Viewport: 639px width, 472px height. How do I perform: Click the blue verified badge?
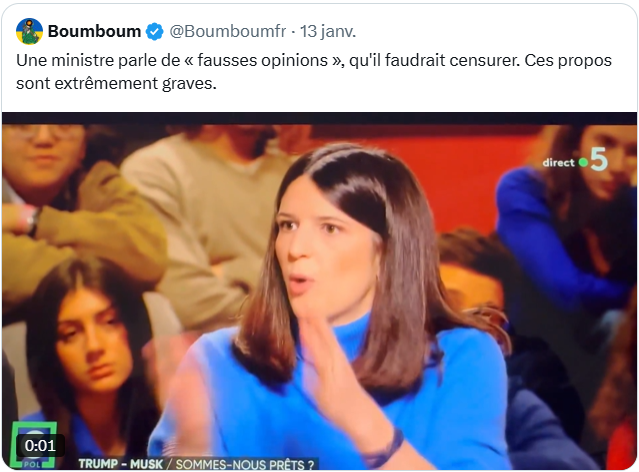coord(155,32)
